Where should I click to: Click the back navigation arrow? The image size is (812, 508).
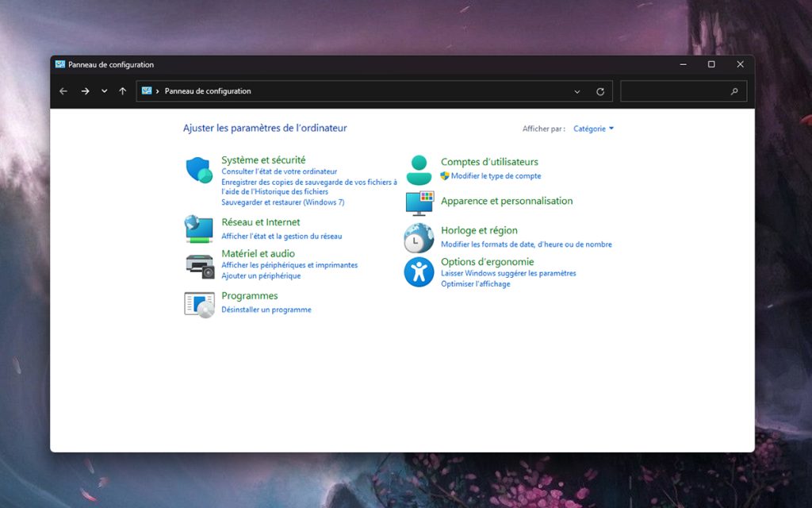click(63, 90)
